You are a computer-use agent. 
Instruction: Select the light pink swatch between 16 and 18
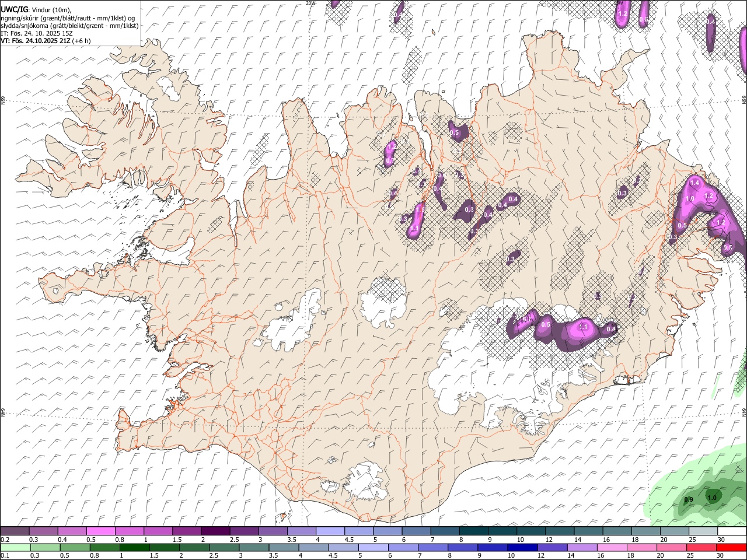tap(612, 547)
